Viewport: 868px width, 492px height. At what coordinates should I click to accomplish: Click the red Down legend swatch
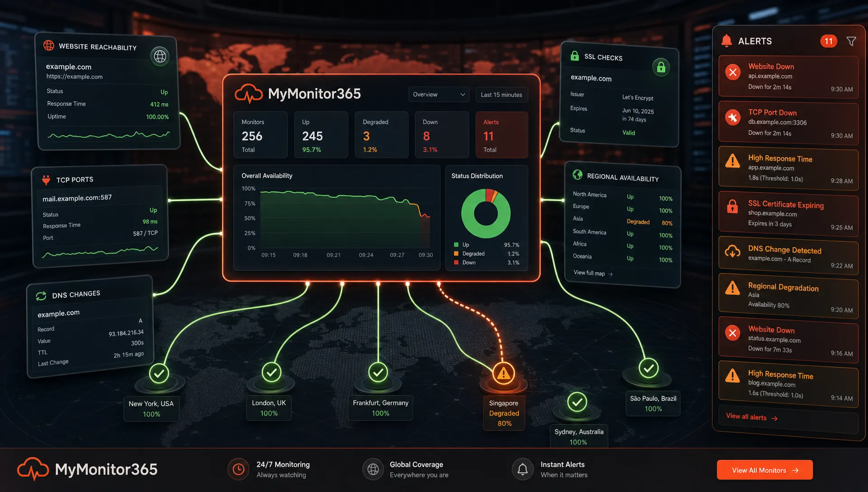(x=456, y=262)
